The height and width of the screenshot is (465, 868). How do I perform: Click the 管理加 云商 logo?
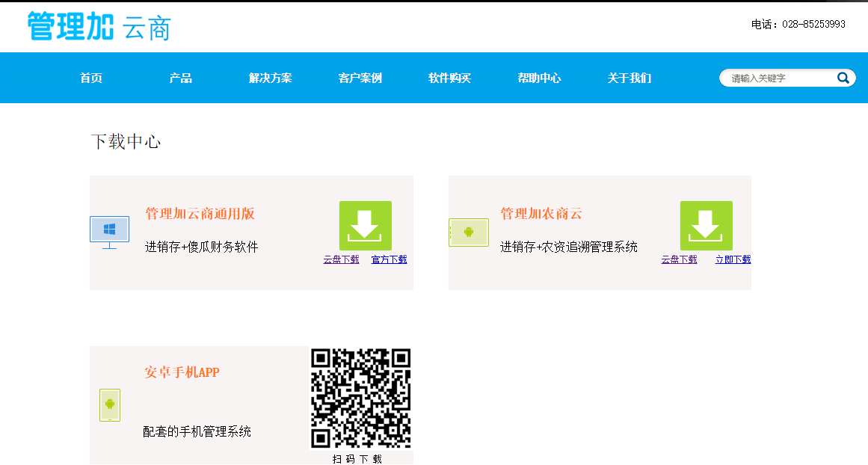pyautogui.click(x=99, y=26)
